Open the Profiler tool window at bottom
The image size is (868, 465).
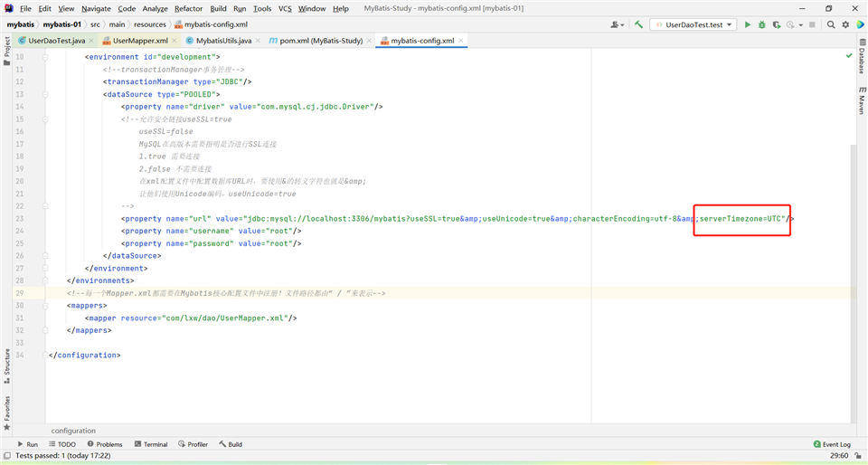coord(193,444)
